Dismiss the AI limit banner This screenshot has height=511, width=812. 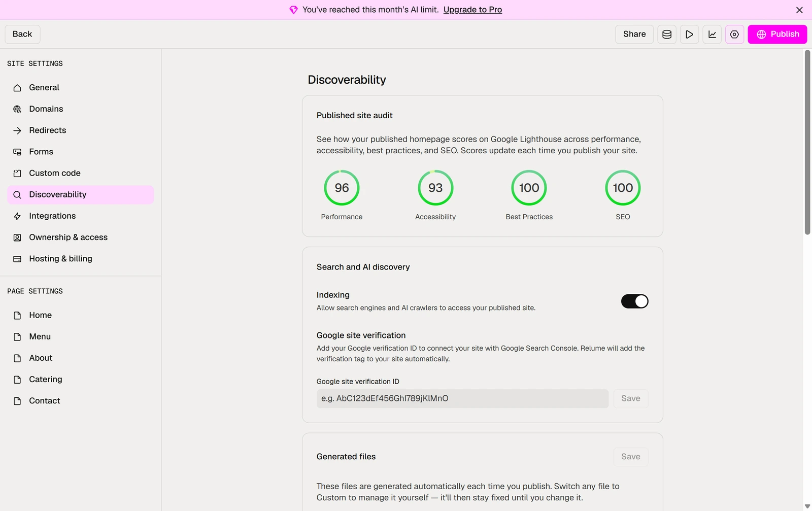pyautogui.click(x=799, y=10)
